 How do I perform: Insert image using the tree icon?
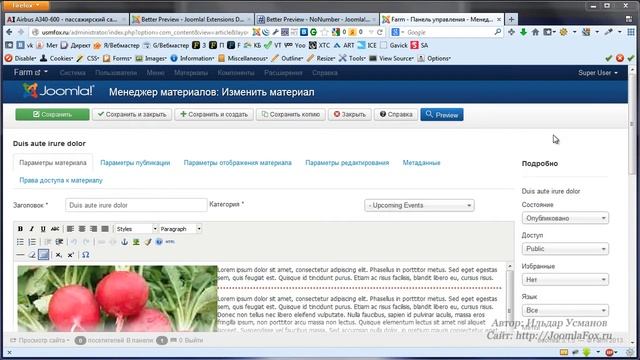click(x=136, y=242)
